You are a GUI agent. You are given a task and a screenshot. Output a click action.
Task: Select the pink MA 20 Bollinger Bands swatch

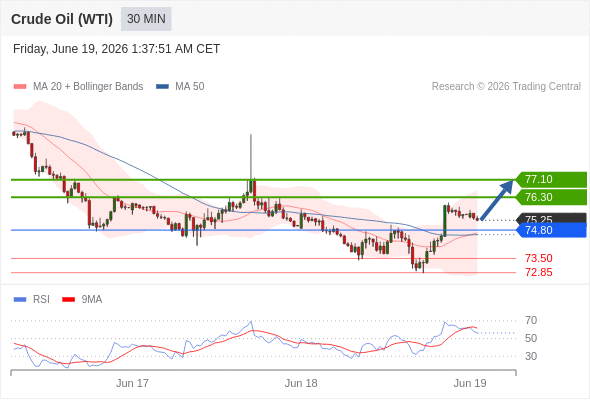20,87
